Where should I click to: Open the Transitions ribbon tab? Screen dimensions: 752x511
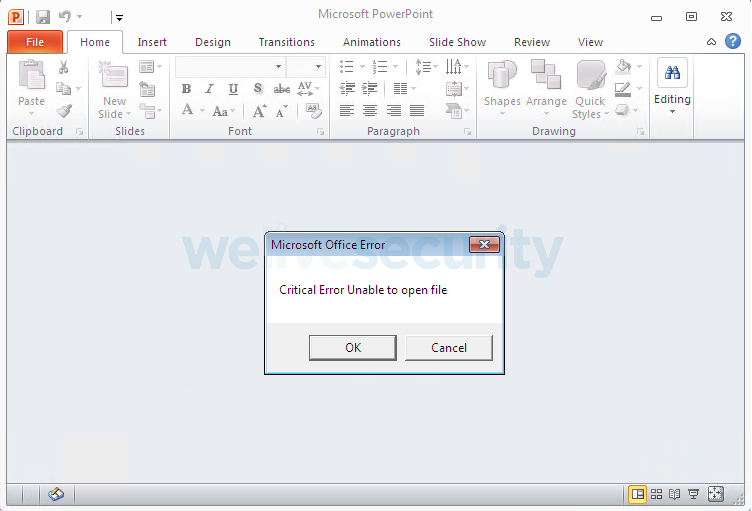[286, 42]
